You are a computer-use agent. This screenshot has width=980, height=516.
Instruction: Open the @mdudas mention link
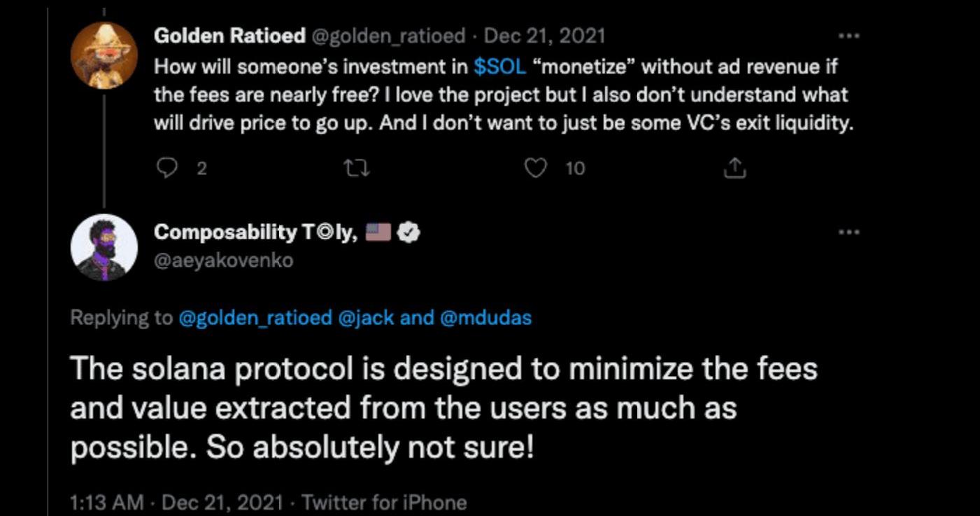[485, 318]
